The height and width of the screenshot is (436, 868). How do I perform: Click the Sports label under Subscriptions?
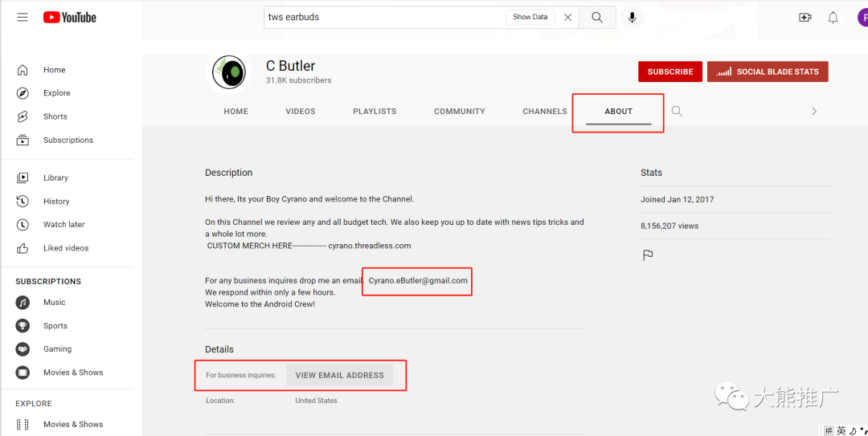55,326
